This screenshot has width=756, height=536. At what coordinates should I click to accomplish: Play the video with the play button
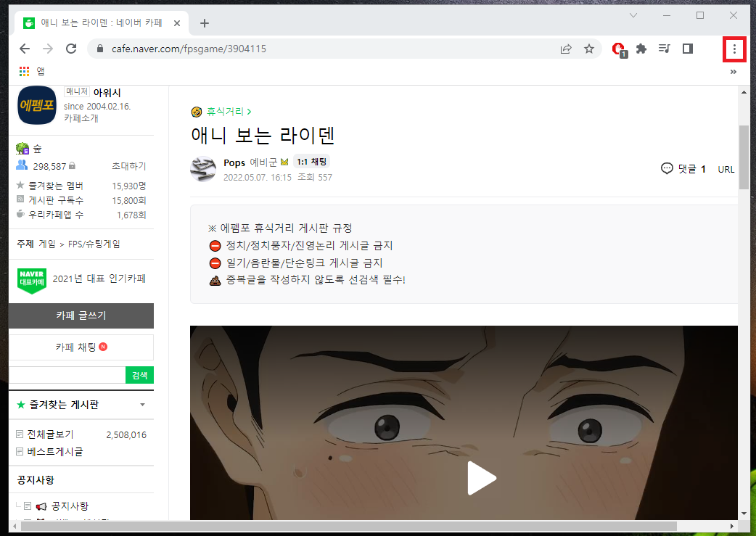(481, 478)
